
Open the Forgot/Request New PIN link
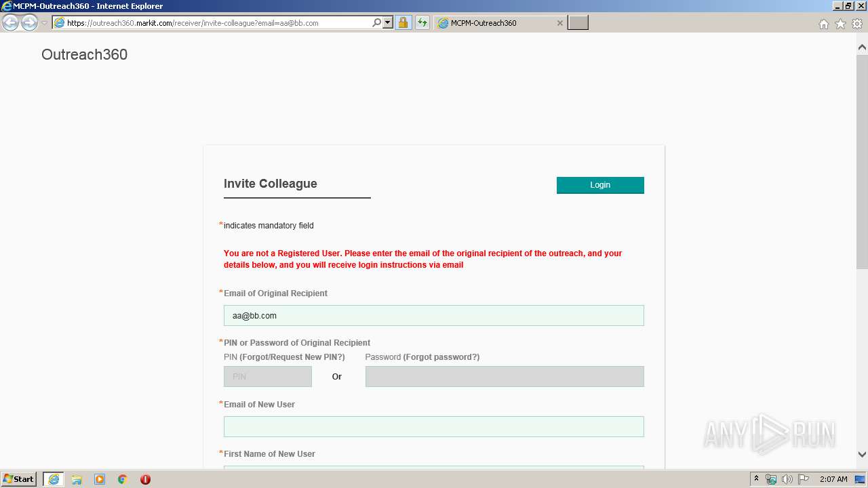292,357
